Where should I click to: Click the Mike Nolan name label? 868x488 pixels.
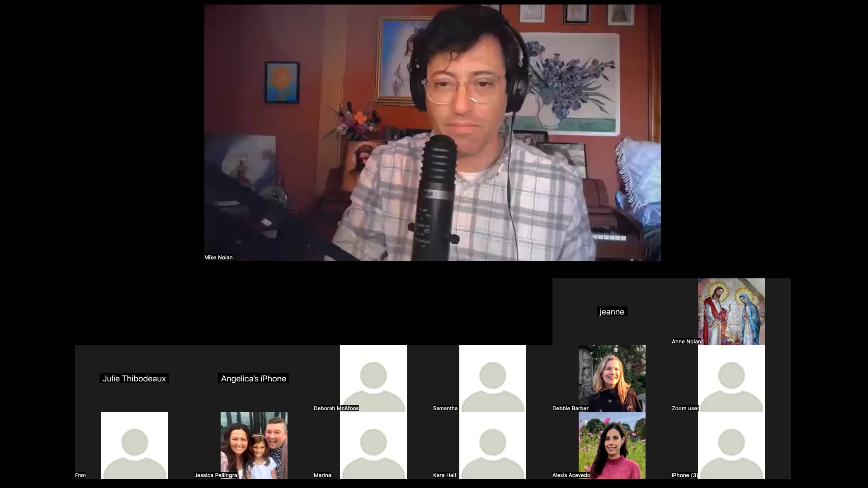pos(218,258)
